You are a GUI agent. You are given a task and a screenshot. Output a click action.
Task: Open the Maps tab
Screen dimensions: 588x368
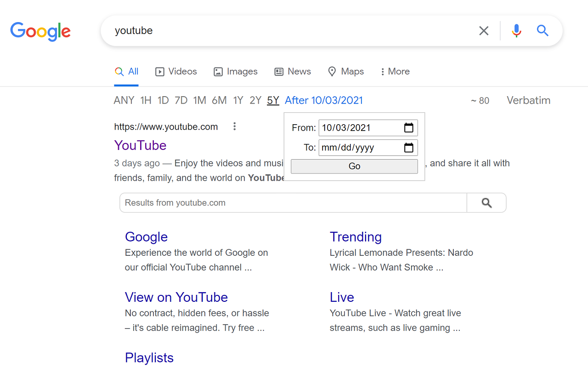[x=345, y=72]
